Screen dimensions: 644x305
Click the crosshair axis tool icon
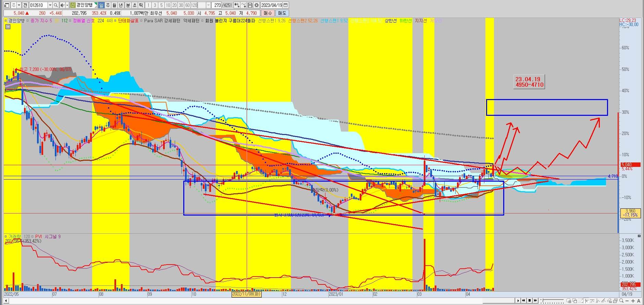[x=587, y=301]
